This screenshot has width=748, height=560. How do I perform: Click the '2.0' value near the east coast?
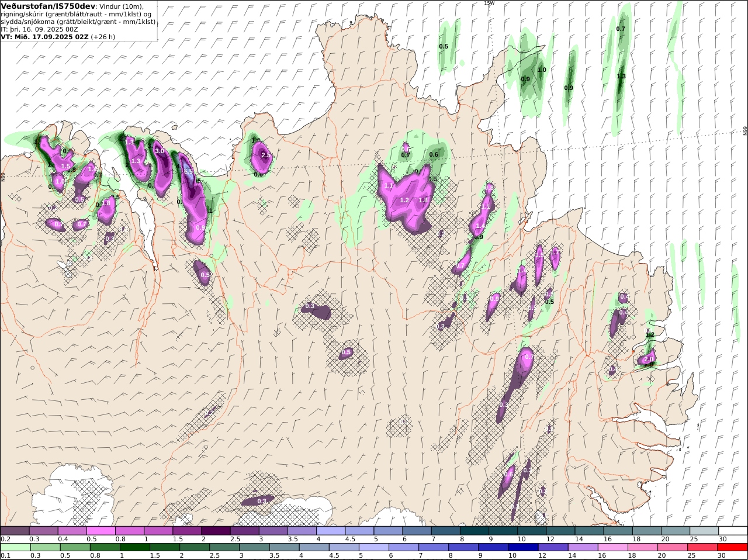(649, 359)
